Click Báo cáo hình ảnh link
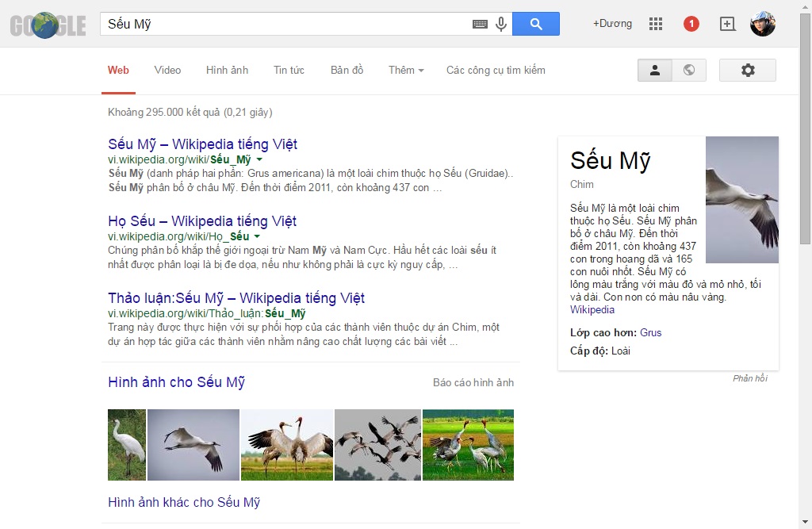 473,383
